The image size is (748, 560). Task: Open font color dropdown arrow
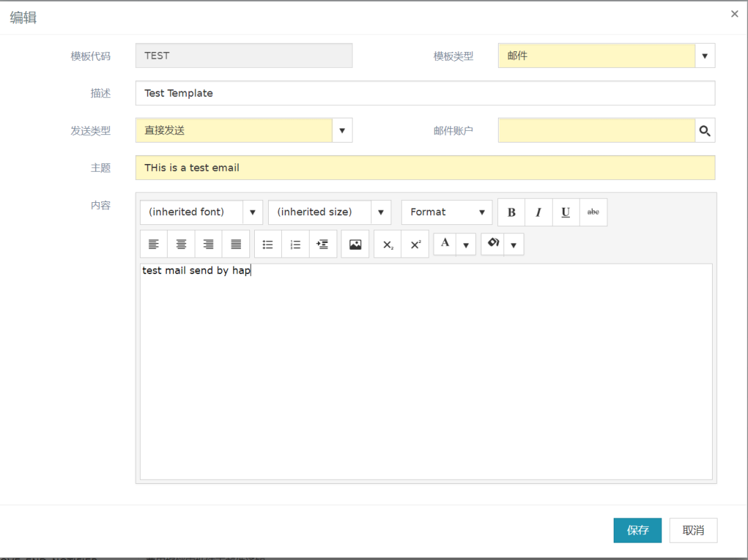click(466, 245)
